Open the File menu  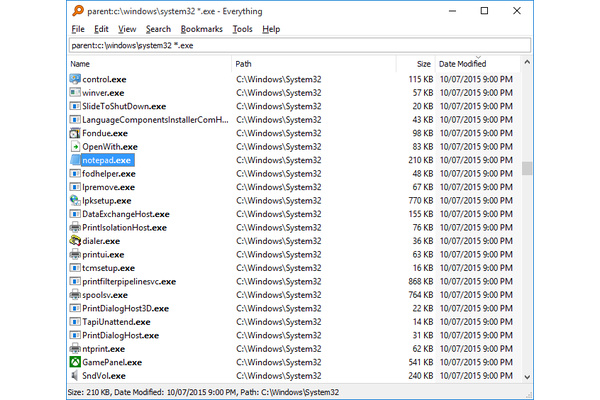[78, 29]
